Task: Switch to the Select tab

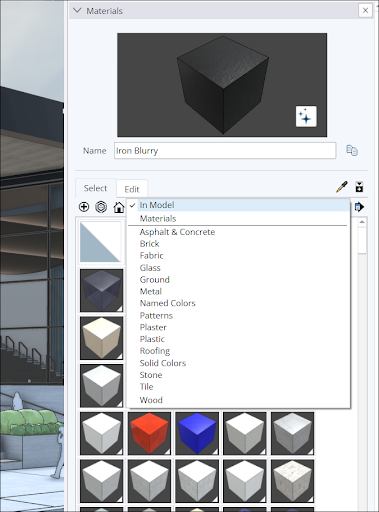Action: pos(95,188)
